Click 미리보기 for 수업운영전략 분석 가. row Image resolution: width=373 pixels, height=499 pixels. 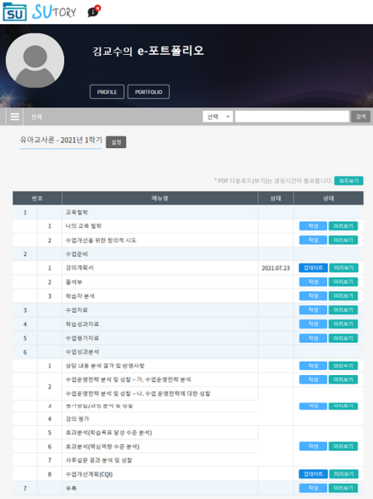tap(343, 380)
